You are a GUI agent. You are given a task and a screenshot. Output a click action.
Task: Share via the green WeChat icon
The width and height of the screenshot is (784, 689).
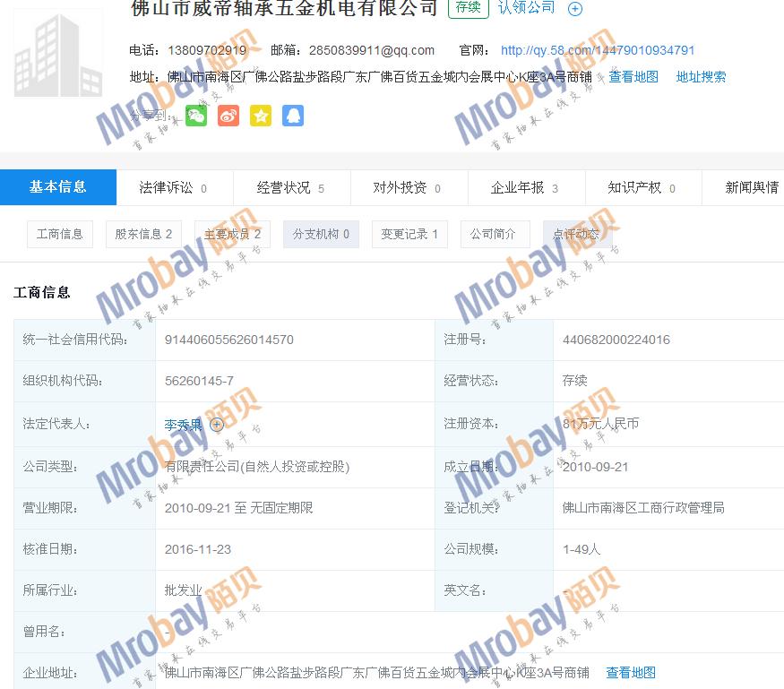[196, 116]
